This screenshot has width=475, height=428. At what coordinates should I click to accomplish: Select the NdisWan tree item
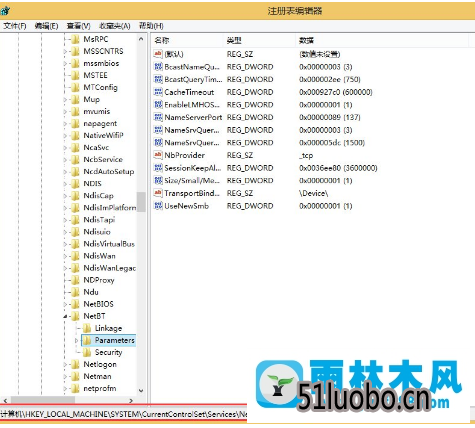point(99,256)
